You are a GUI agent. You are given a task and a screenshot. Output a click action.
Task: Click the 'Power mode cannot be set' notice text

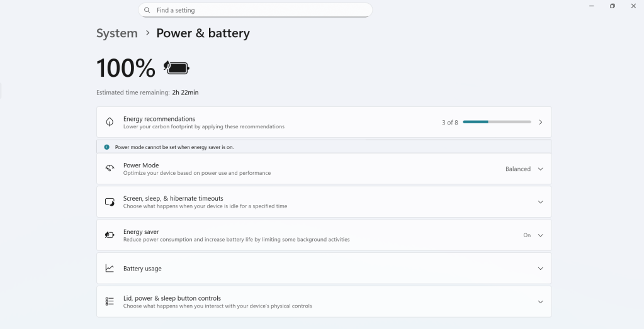[x=174, y=147]
